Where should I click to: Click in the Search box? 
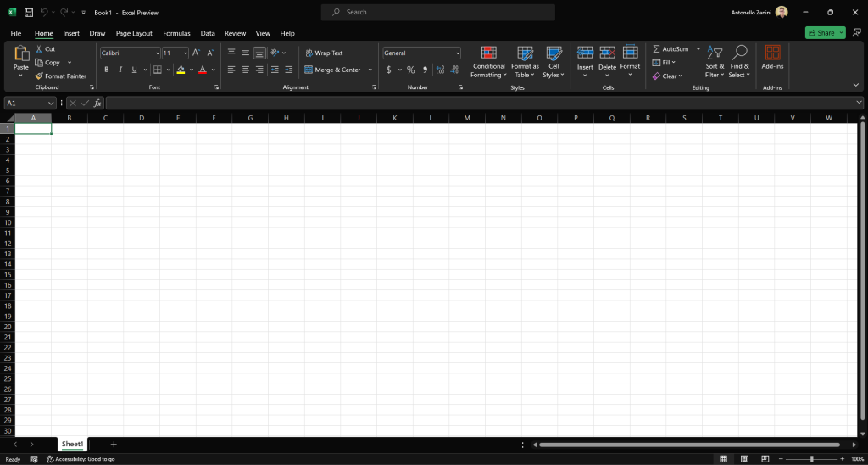pos(441,12)
